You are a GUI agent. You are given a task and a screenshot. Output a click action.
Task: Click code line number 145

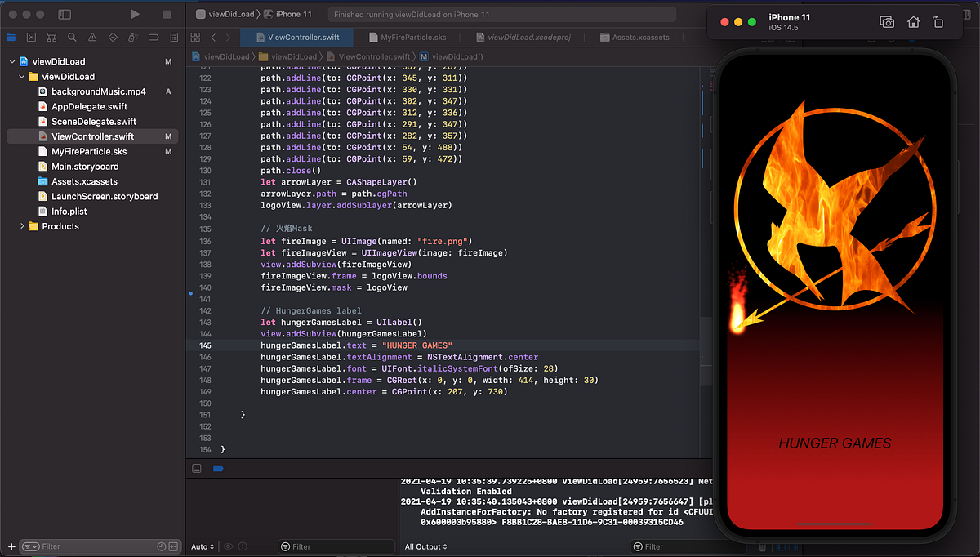pyautogui.click(x=205, y=345)
